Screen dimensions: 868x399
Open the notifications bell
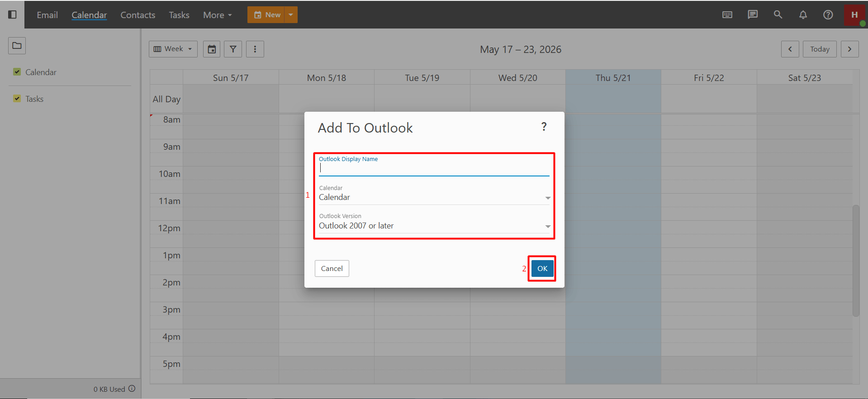803,14
